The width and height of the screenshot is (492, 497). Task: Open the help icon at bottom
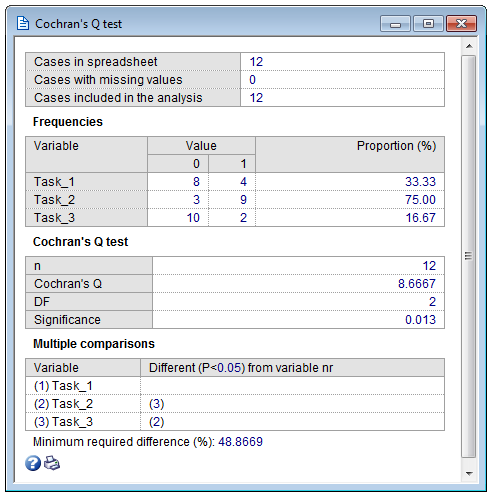point(33,463)
